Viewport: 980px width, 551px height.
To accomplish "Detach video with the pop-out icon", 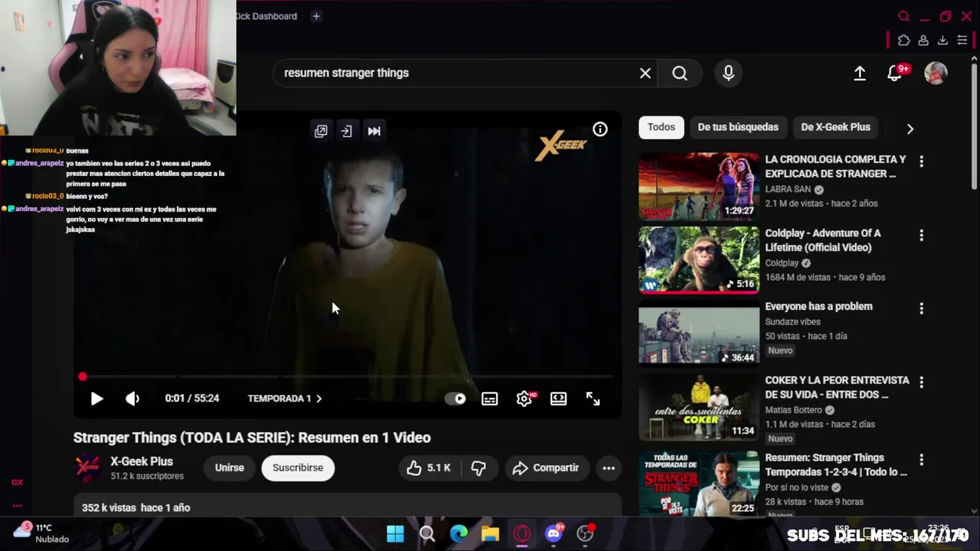I will pos(321,131).
